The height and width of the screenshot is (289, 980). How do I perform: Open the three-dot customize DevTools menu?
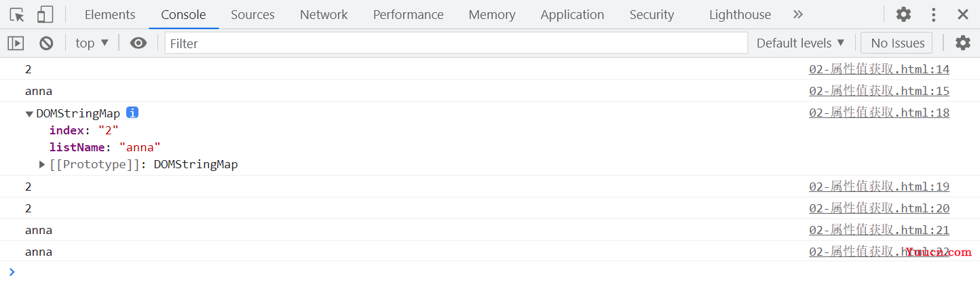(934, 14)
